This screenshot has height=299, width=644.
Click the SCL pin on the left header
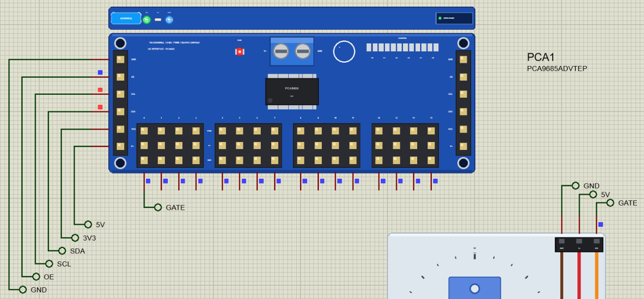coord(120,94)
